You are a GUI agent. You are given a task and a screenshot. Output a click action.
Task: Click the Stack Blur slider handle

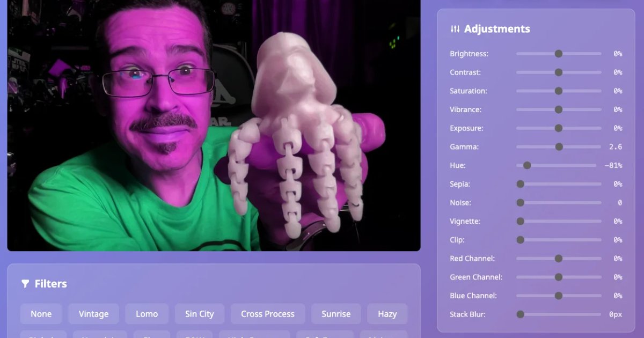pos(520,314)
